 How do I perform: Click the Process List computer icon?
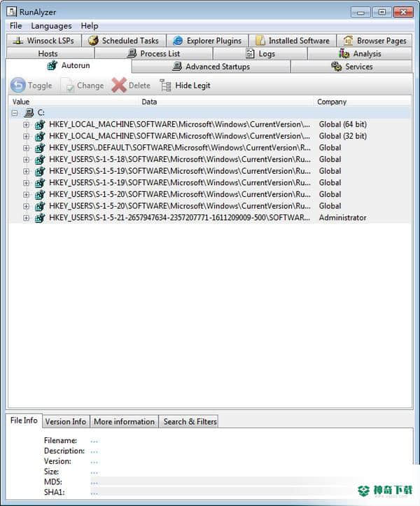pos(132,53)
